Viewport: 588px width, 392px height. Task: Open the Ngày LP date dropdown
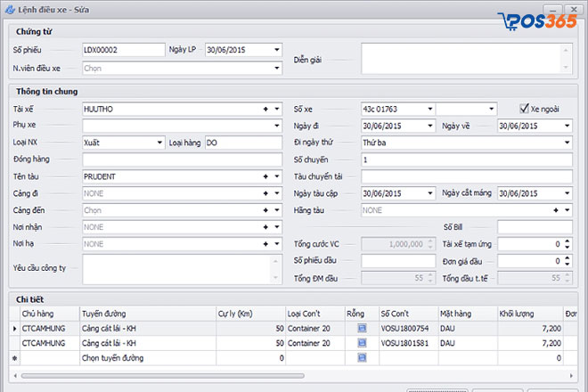[x=277, y=50]
